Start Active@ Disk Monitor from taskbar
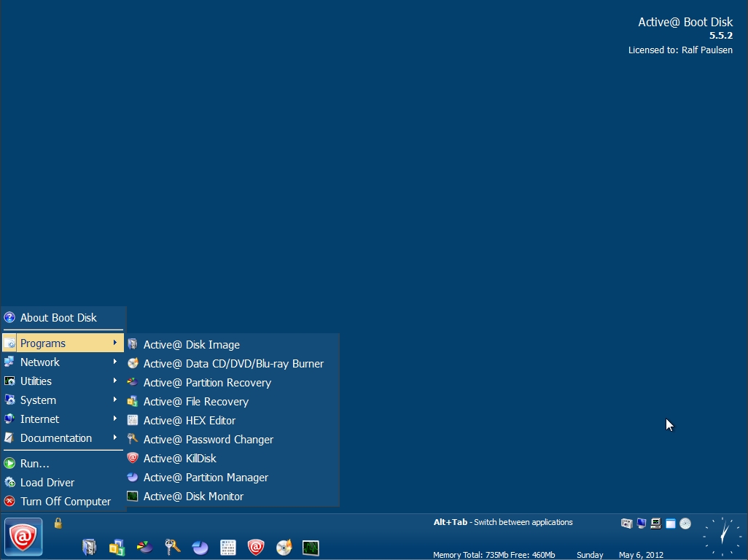This screenshot has width=748, height=560. click(x=311, y=547)
